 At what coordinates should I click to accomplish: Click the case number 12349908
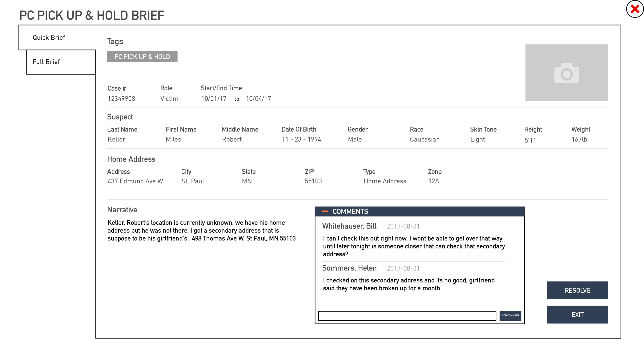click(121, 99)
